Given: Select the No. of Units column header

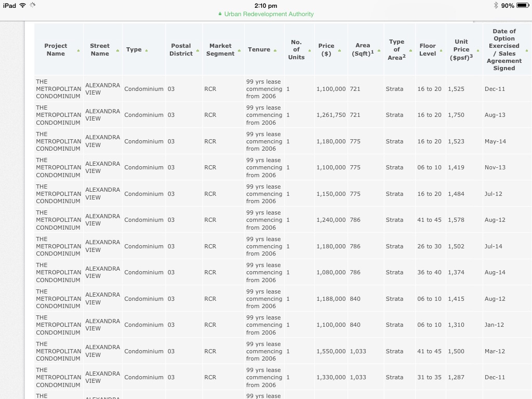Looking at the screenshot, I should pyautogui.click(x=296, y=50).
